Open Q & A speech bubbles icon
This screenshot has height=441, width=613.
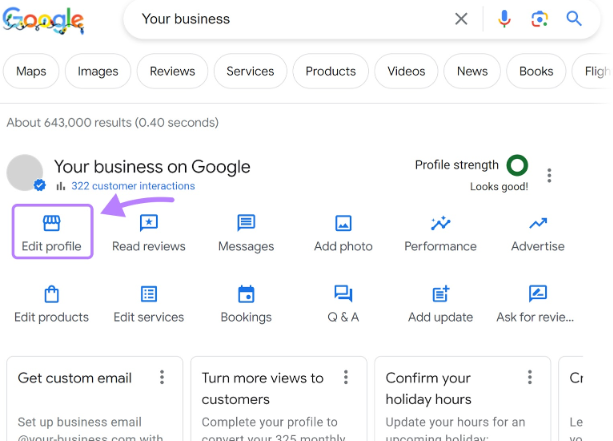[x=343, y=294]
